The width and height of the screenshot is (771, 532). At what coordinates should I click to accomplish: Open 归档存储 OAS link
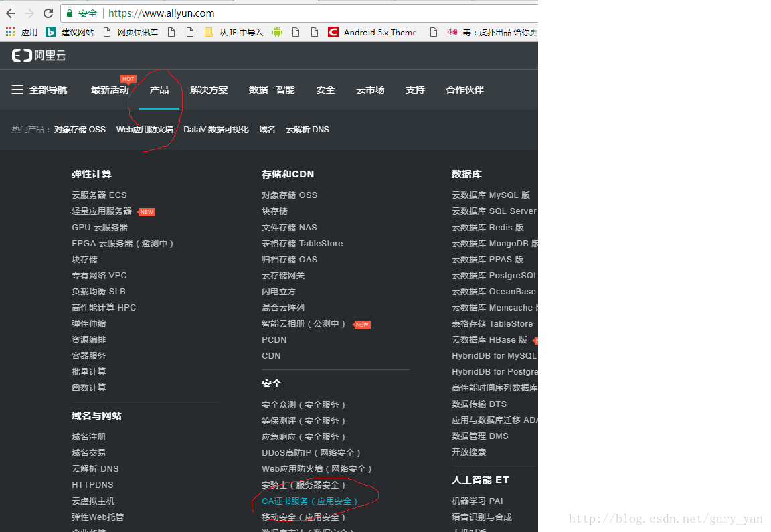click(290, 260)
